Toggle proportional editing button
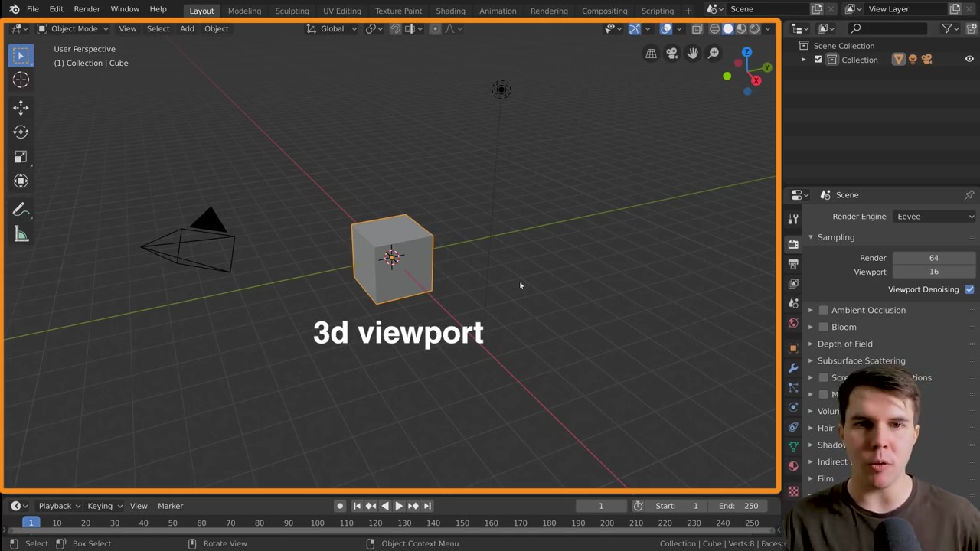980x551 pixels. point(435,28)
